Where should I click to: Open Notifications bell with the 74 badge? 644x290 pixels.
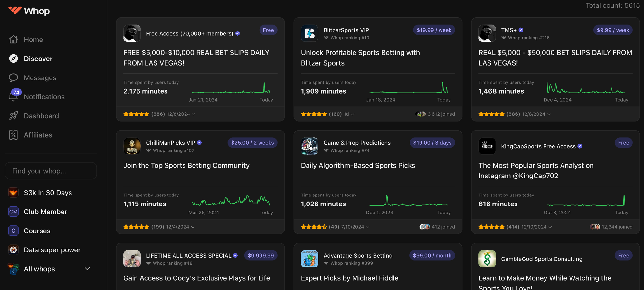(x=14, y=96)
